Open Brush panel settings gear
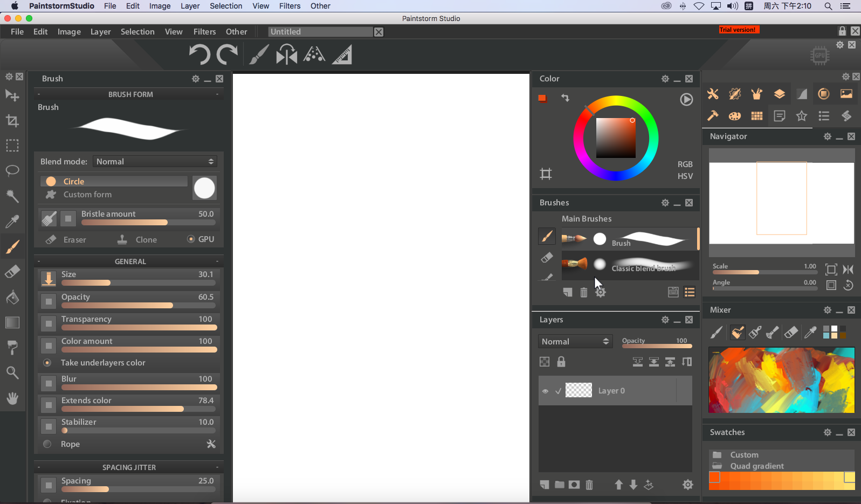This screenshot has height=504, width=861. (x=196, y=79)
